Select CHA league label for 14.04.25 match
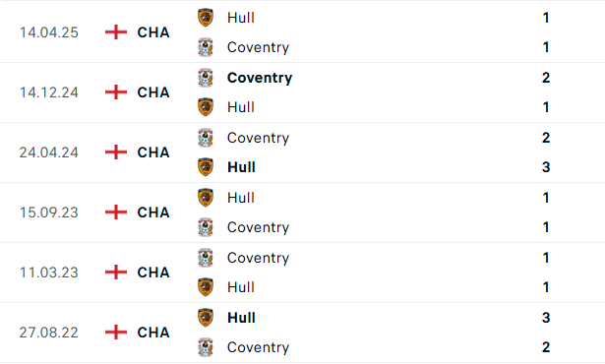Viewport: 605px width, 364px height. pyautogui.click(x=153, y=32)
